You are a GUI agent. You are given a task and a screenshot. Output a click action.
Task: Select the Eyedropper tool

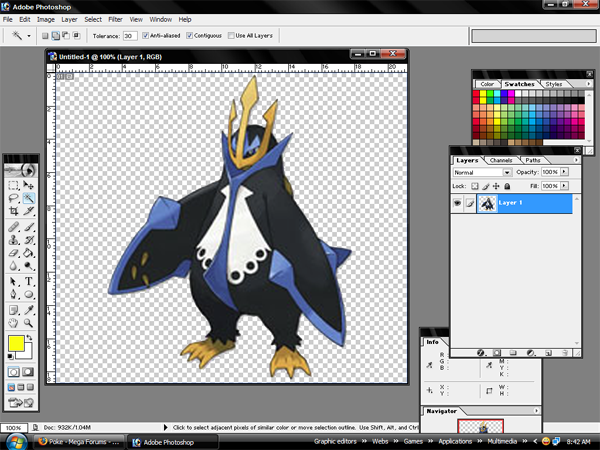coord(28,310)
